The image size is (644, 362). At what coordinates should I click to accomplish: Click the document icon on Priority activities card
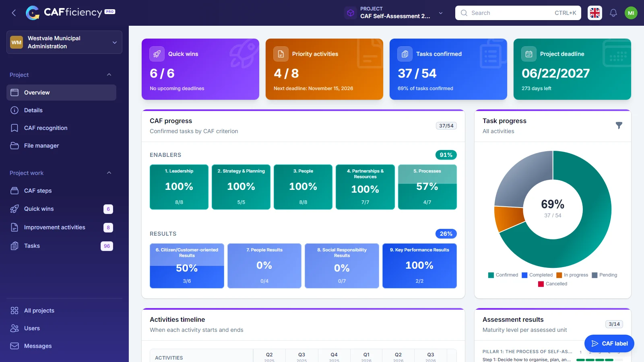[281, 54]
